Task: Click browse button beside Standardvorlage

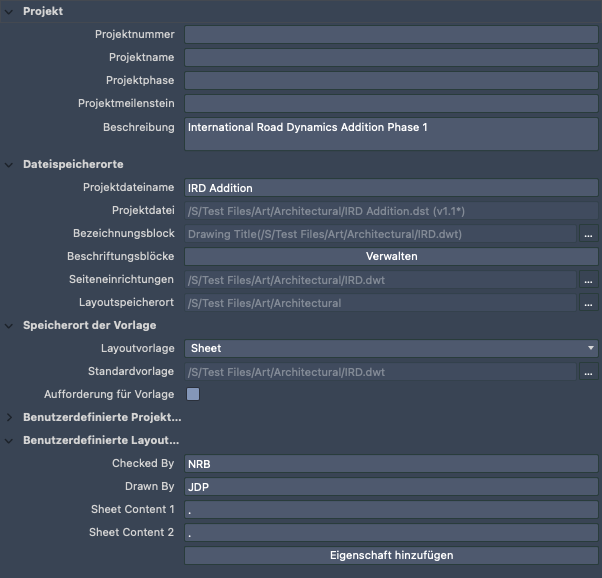Action: coord(589,372)
